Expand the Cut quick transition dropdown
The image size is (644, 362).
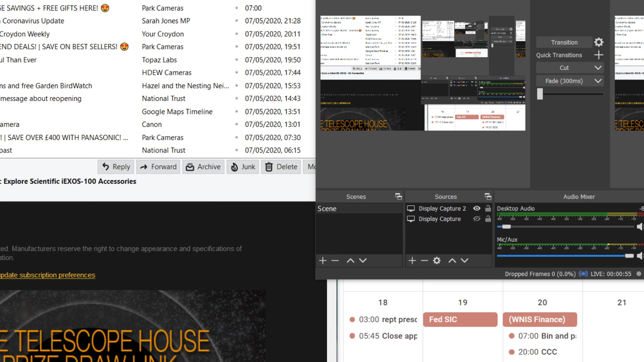pyautogui.click(x=598, y=68)
